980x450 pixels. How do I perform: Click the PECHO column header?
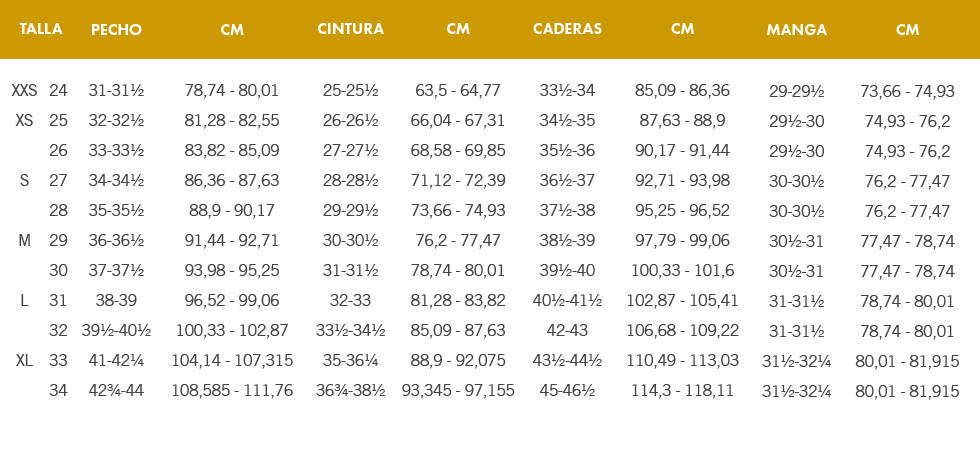pos(116,30)
